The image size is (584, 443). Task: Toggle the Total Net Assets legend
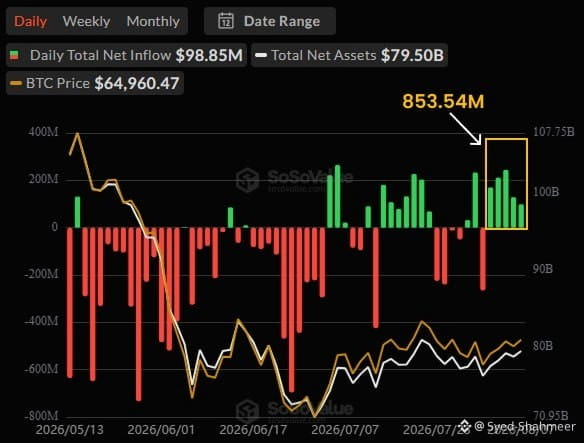(349, 56)
